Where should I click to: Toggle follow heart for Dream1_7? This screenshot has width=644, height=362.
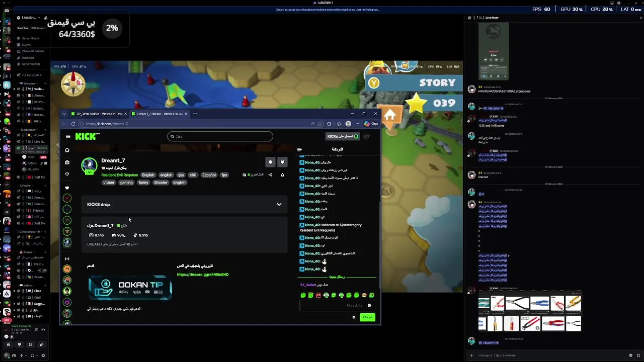282,162
